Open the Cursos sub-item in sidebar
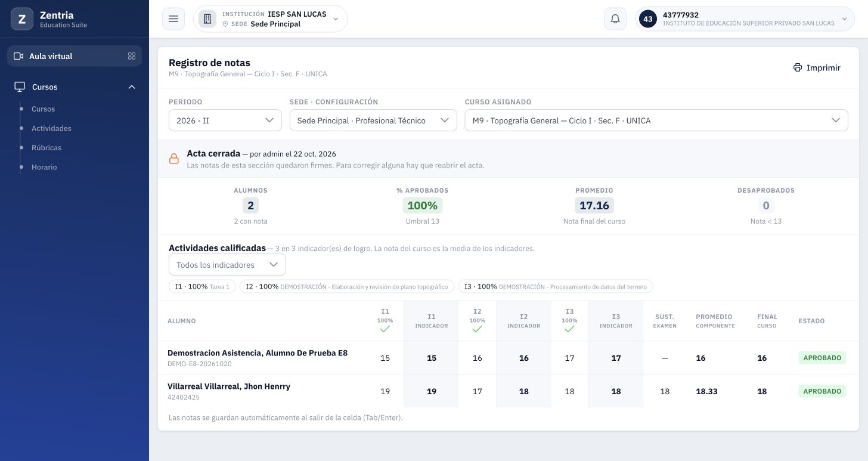Viewport: 868px width, 461px height. pyautogui.click(x=43, y=109)
